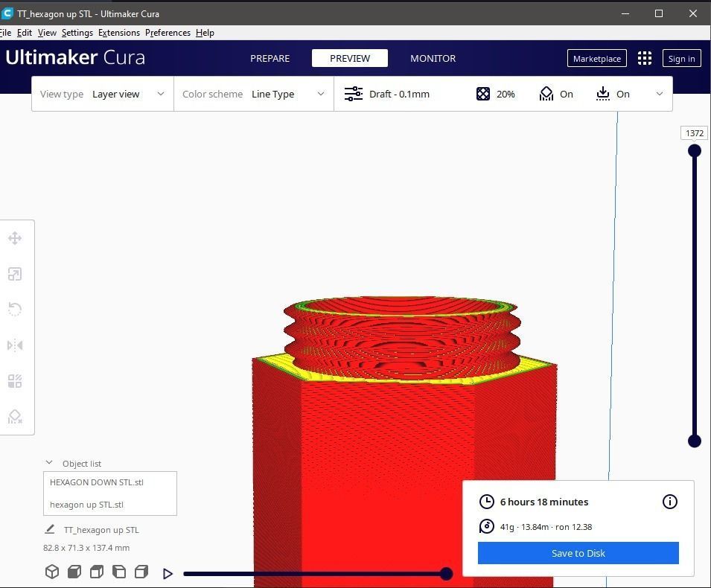Click the project name TT_hexagon up STL
The height and width of the screenshot is (588, 711).
coord(101,530)
